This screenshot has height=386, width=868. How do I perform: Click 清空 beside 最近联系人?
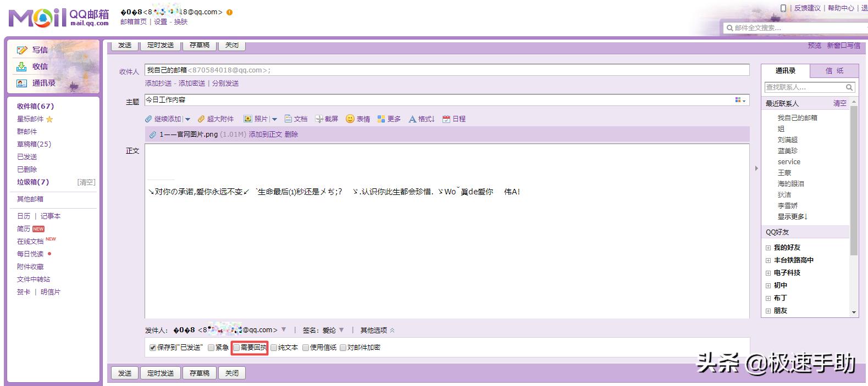(840, 103)
